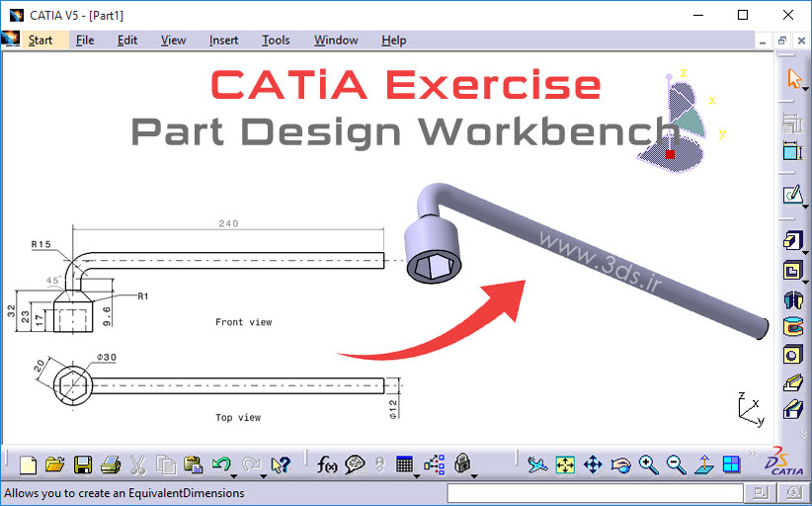This screenshot has width=812, height=506.
Task: Minimize the Part1 document window
Action: (763, 42)
